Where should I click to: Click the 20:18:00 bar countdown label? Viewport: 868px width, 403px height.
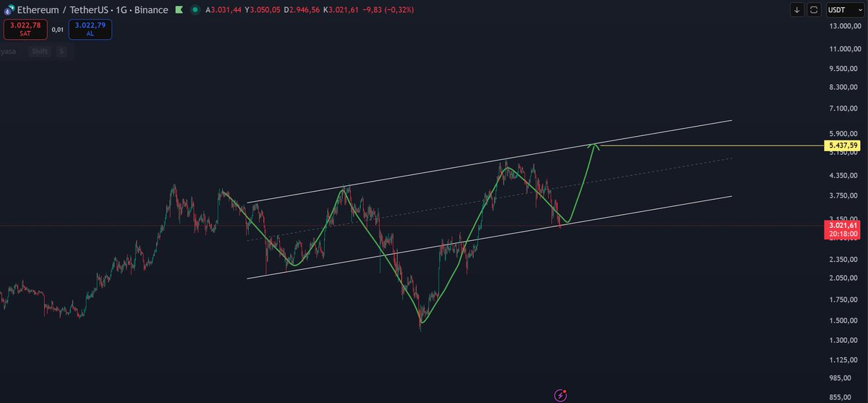(844, 234)
